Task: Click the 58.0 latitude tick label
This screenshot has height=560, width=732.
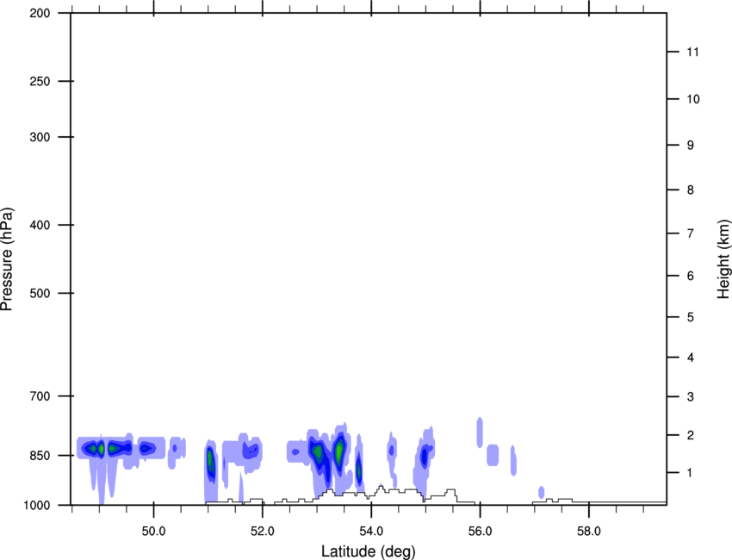Action: coord(589,532)
